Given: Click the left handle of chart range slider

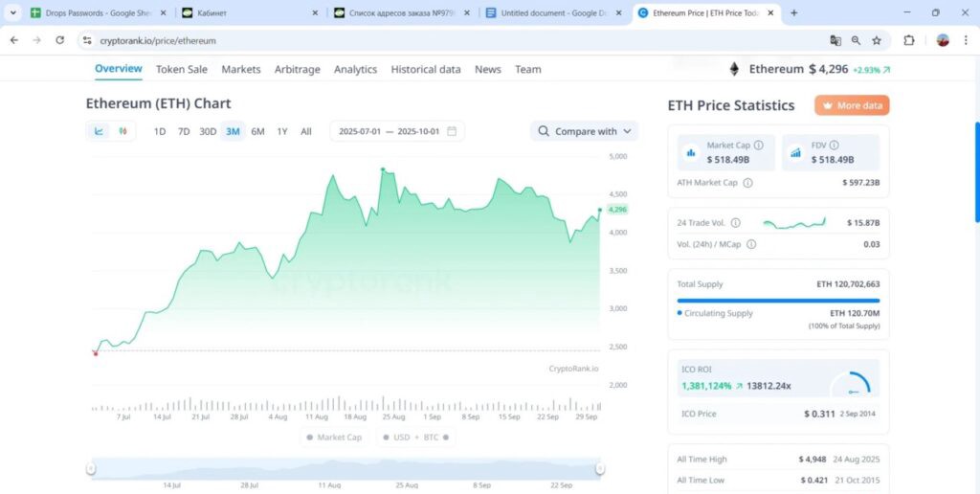Looking at the screenshot, I should click(x=91, y=468).
